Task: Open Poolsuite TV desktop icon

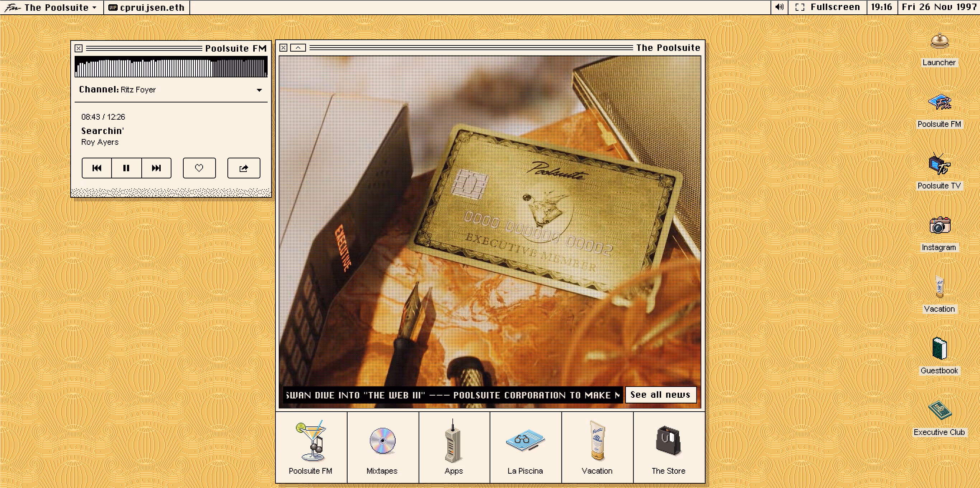Action: pos(939,165)
